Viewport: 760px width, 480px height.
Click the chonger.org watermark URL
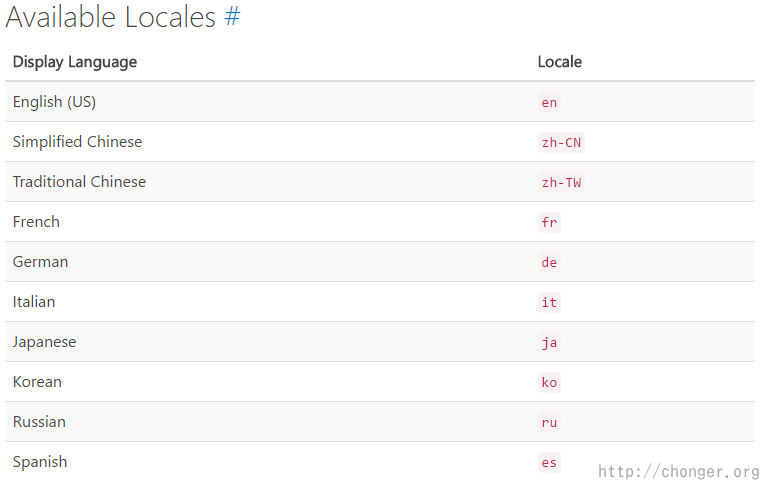tap(678, 471)
